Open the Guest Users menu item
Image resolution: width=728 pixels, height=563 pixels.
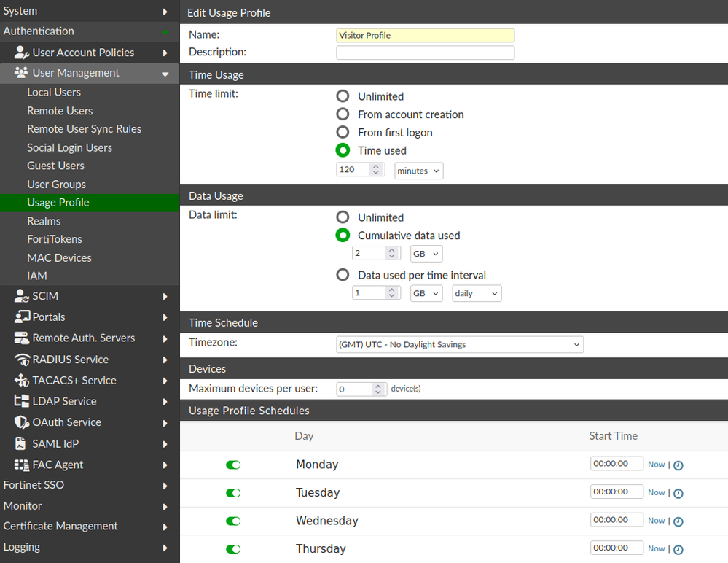[55, 166]
